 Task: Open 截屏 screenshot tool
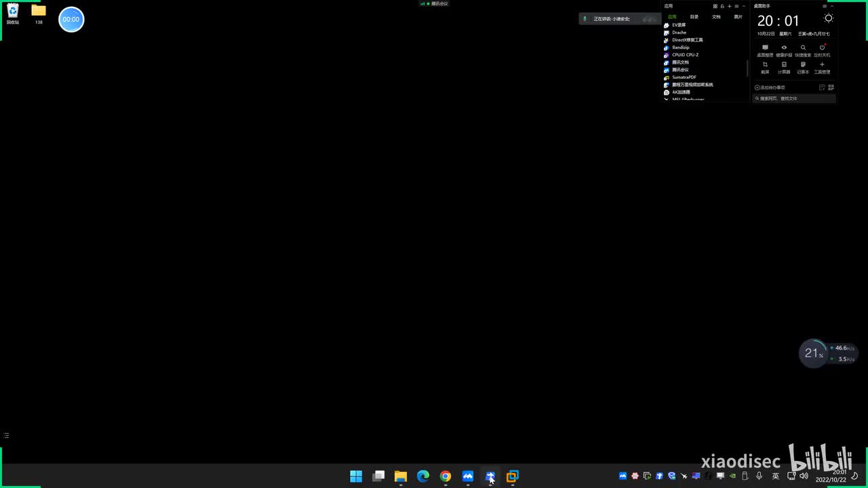point(765,68)
